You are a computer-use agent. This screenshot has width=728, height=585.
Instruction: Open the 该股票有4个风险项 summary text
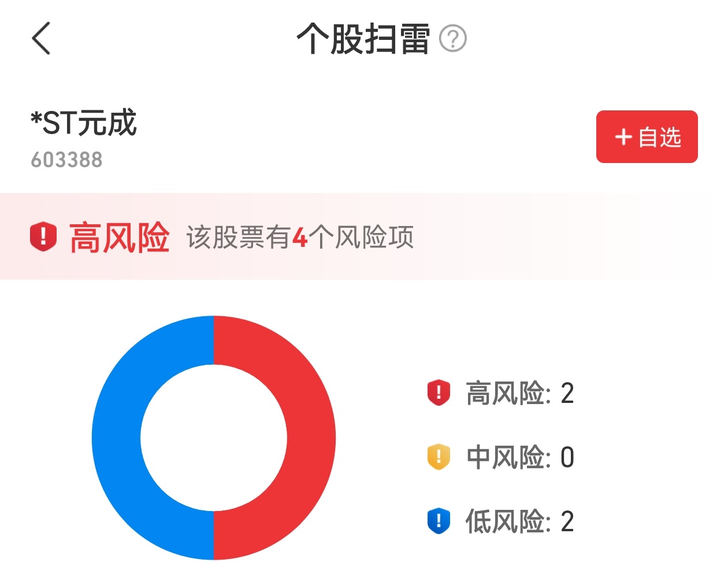coord(299,237)
